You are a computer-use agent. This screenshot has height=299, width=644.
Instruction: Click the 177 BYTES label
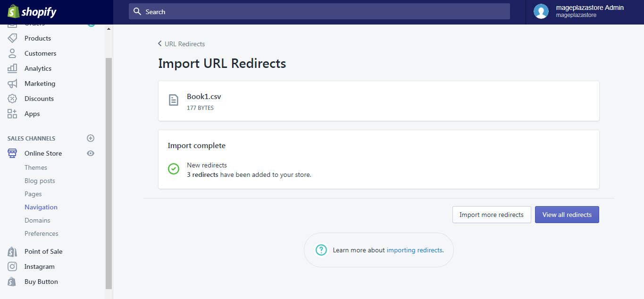tap(200, 108)
